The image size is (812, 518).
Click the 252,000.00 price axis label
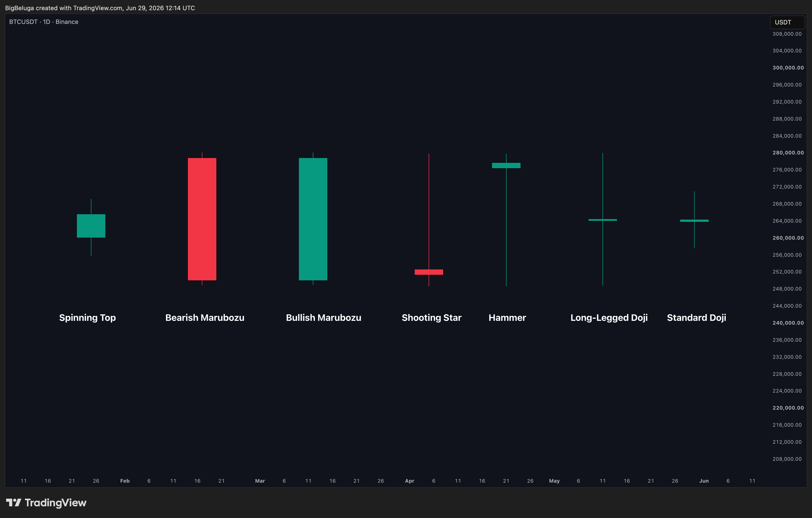point(787,272)
